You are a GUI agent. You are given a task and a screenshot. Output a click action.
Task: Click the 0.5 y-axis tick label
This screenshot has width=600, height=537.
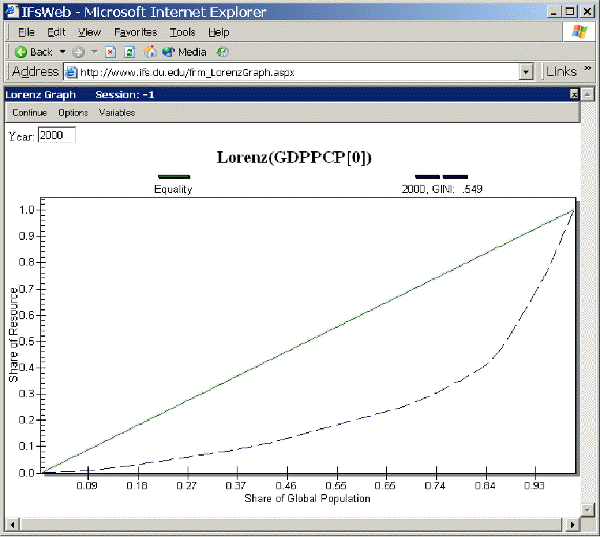27,341
